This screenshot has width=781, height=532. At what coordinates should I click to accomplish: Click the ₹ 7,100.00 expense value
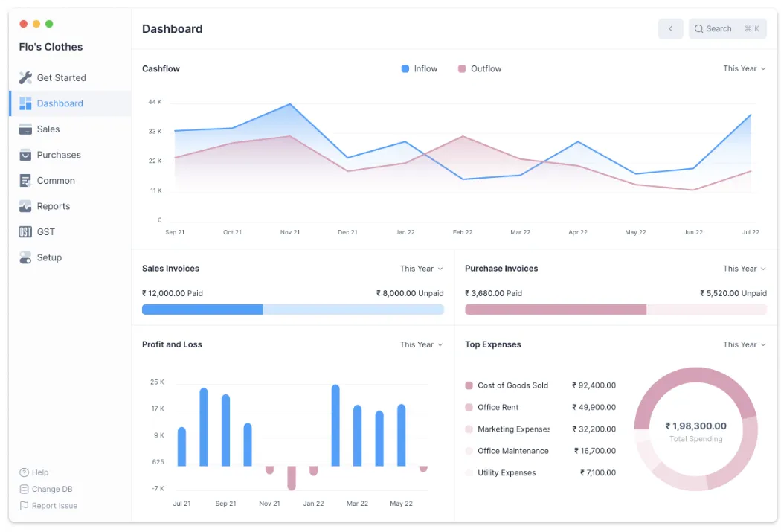598,472
